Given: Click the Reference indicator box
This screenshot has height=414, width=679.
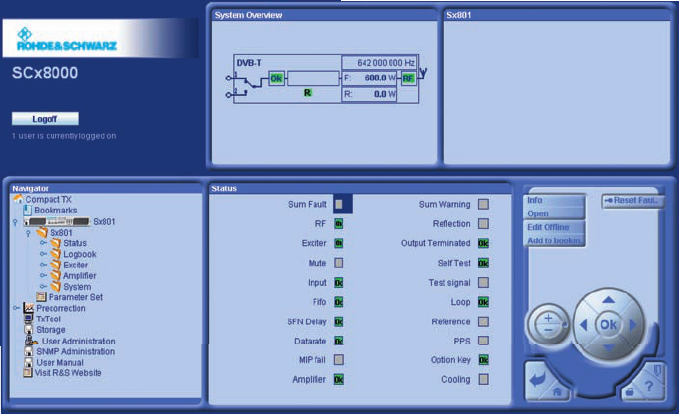Looking at the screenshot, I should [x=483, y=321].
